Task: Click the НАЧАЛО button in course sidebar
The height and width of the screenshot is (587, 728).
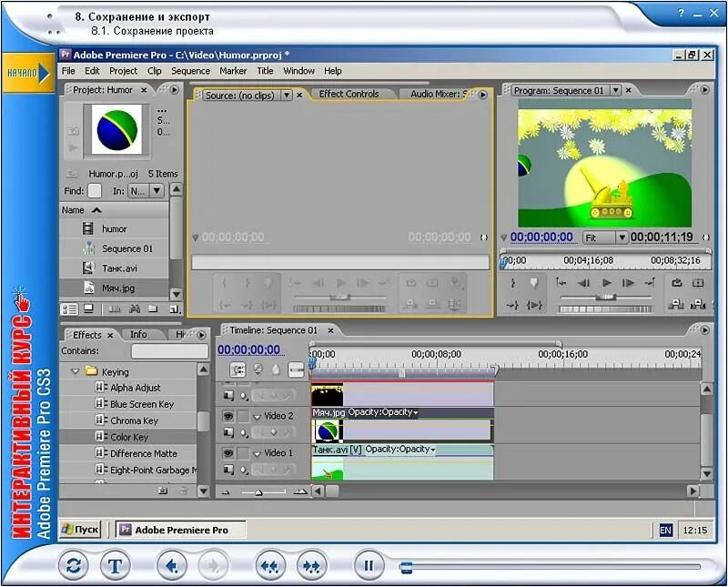Action: tap(28, 73)
